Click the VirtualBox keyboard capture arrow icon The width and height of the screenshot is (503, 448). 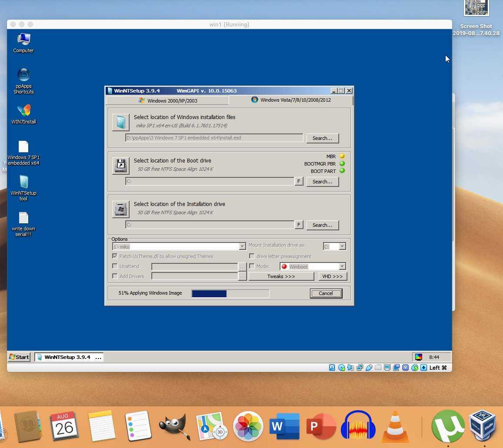[424, 368]
